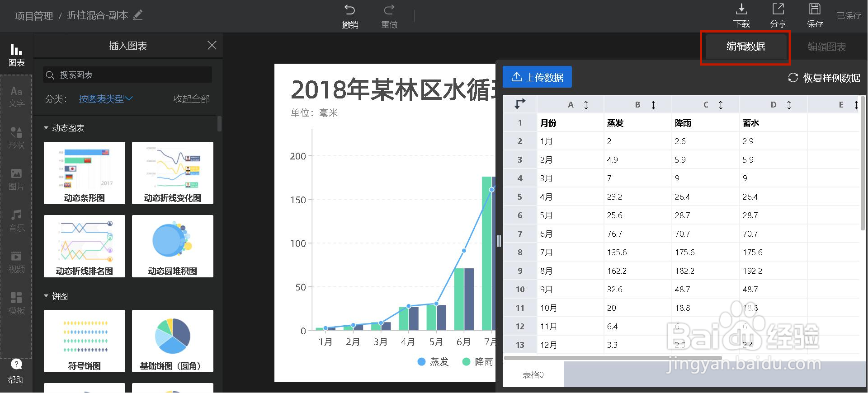Click the chart title 2018年某林区水循环
Screen dimensions: 868x393
393,89
